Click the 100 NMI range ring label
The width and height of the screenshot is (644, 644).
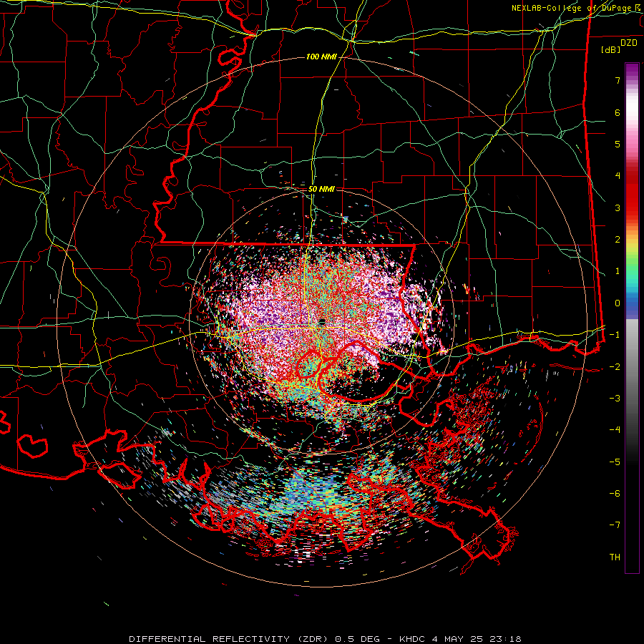point(321,57)
